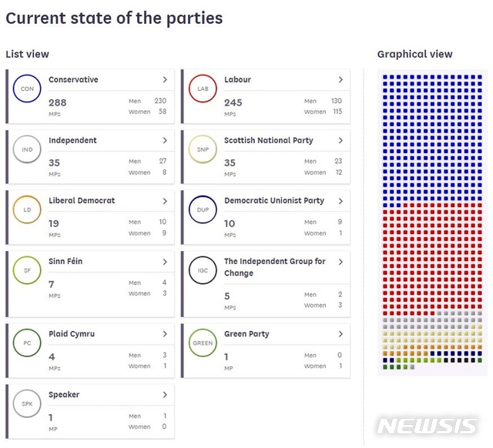Expand the Labour card chevron arrow
Image resolution: width=493 pixels, height=448 pixels.
[340, 80]
